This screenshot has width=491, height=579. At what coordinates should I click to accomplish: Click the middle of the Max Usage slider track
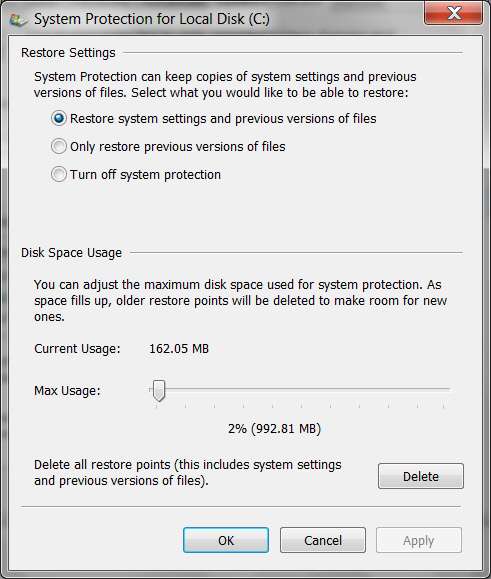pos(300,389)
